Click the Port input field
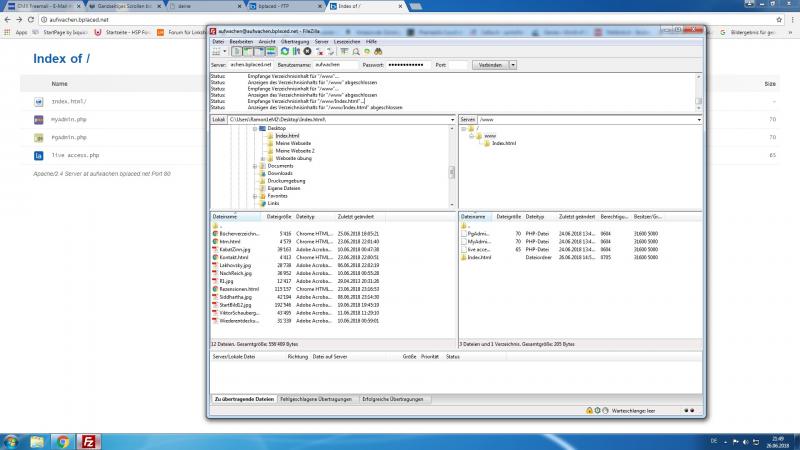The width and height of the screenshot is (800, 450). click(458, 64)
